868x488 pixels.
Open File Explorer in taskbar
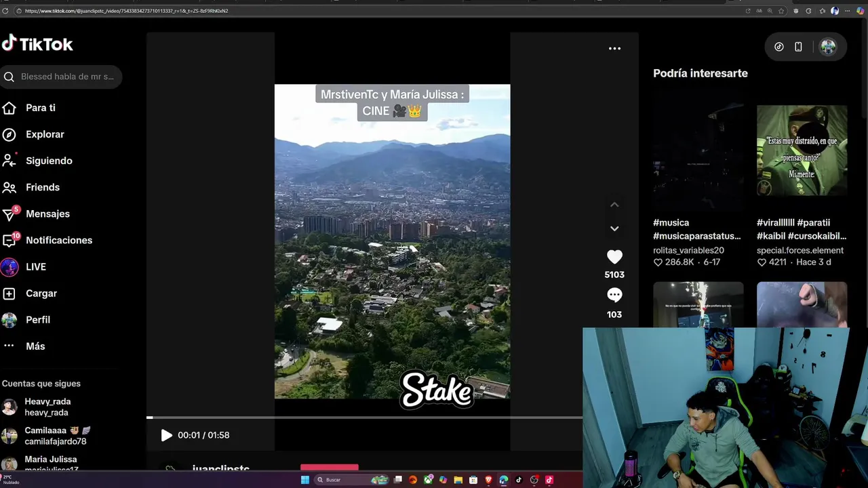[458, 480]
